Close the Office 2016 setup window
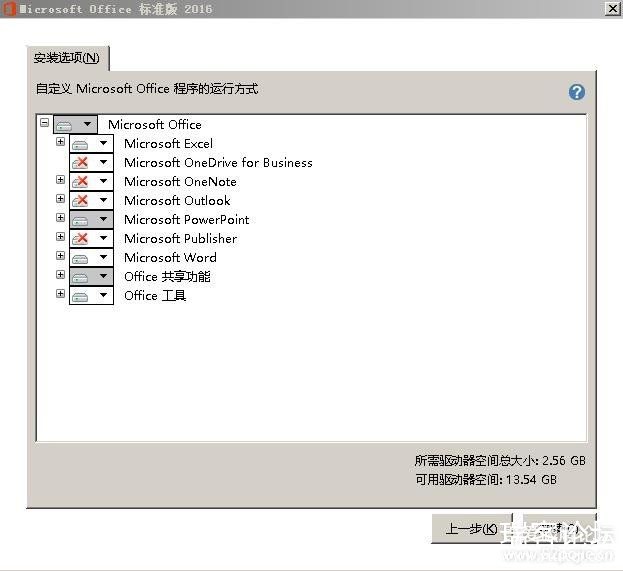 [x=613, y=9]
